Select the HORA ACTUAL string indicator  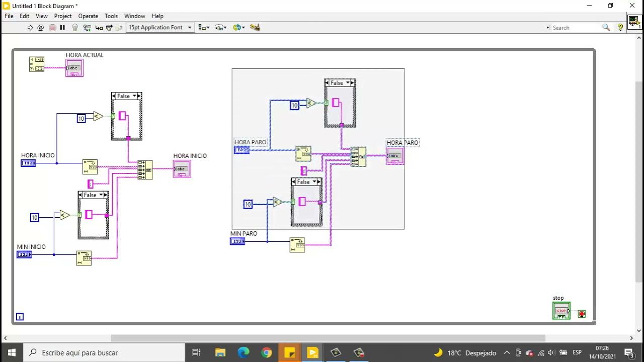[74, 68]
